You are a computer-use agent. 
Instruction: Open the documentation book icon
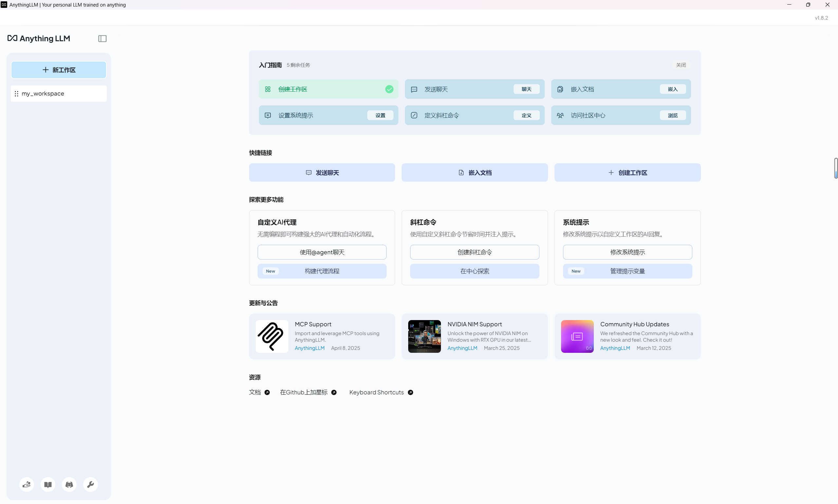coord(48,485)
